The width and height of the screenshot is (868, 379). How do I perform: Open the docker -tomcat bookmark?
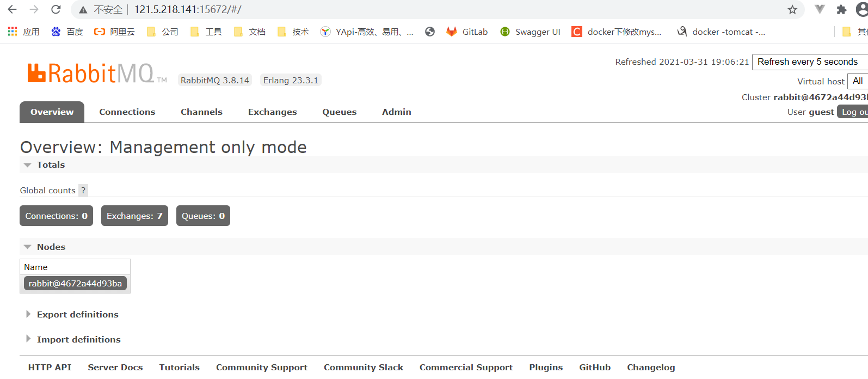721,32
